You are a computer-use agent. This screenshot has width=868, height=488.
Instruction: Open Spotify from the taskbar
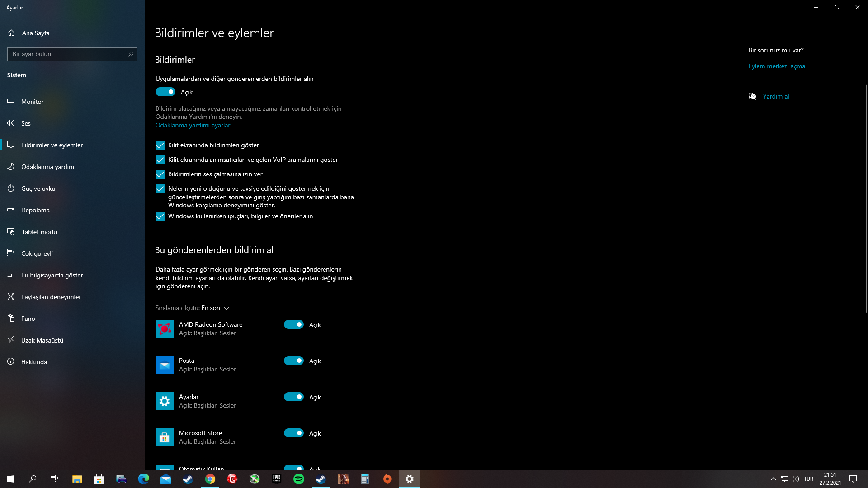298,479
